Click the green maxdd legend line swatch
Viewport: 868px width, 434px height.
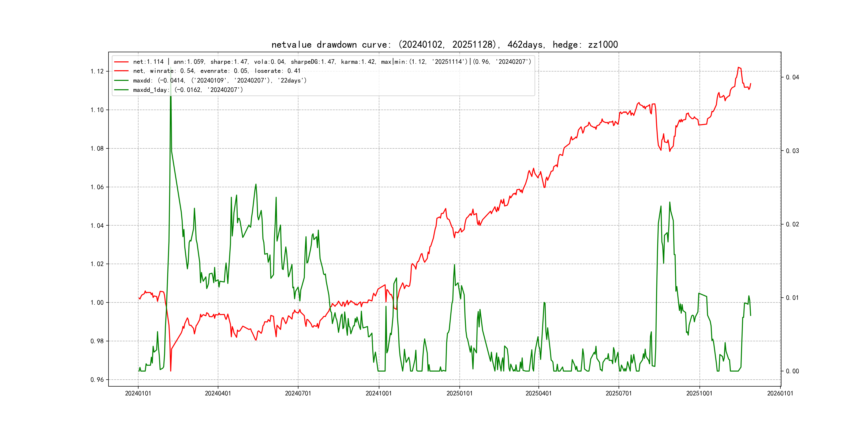[121, 81]
